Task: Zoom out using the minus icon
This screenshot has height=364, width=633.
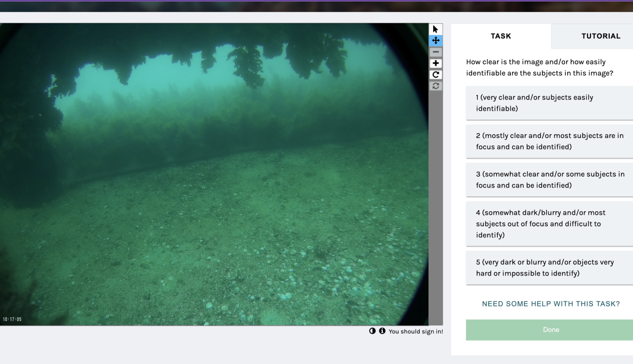Action: click(x=436, y=52)
